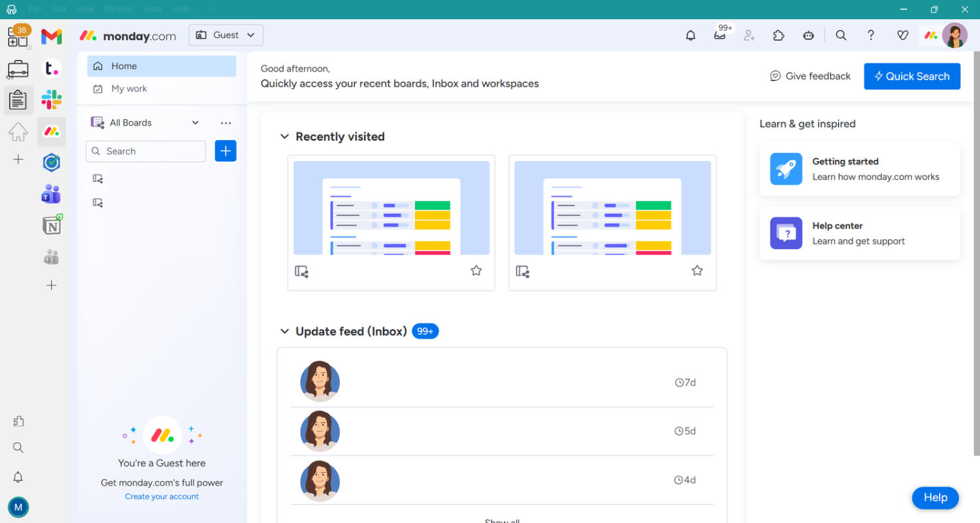This screenshot has height=523, width=980.
Task: Open the Guest account dropdown
Action: pyautogui.click(x=226, y=35)
